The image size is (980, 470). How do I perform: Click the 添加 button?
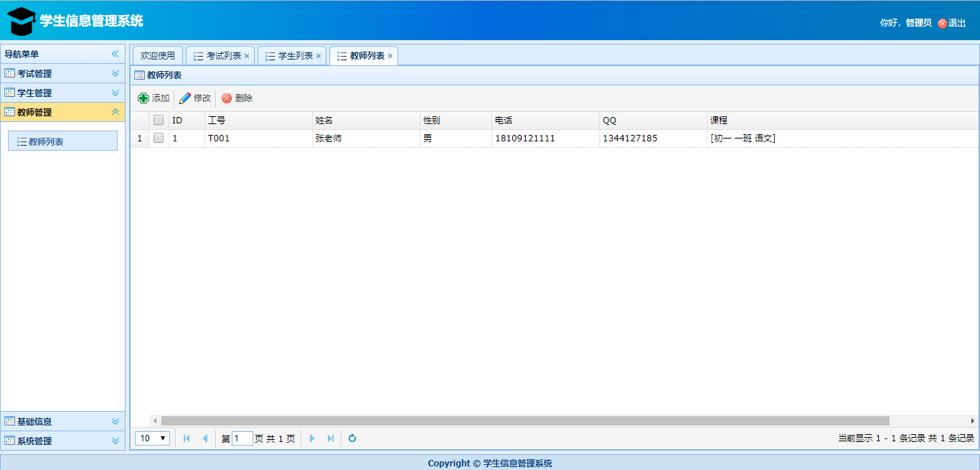[x=154, y=98]
